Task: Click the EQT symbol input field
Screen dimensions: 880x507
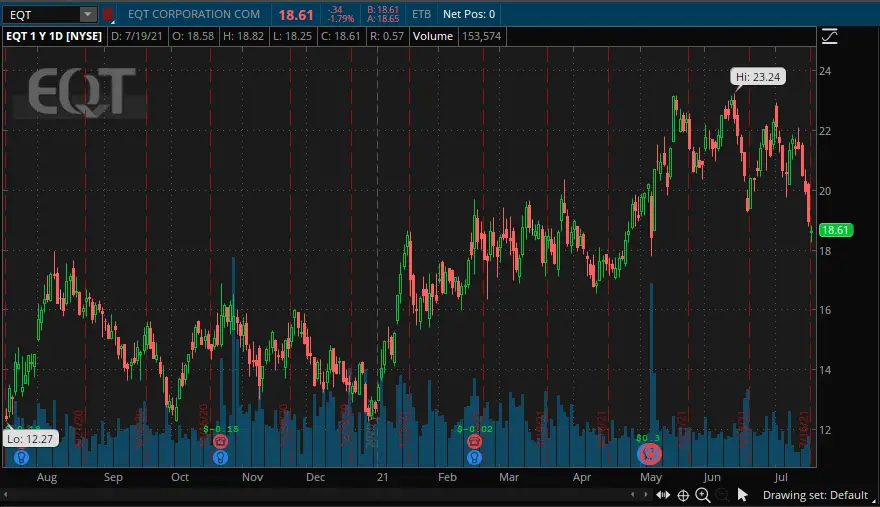Action: [42, 15]
